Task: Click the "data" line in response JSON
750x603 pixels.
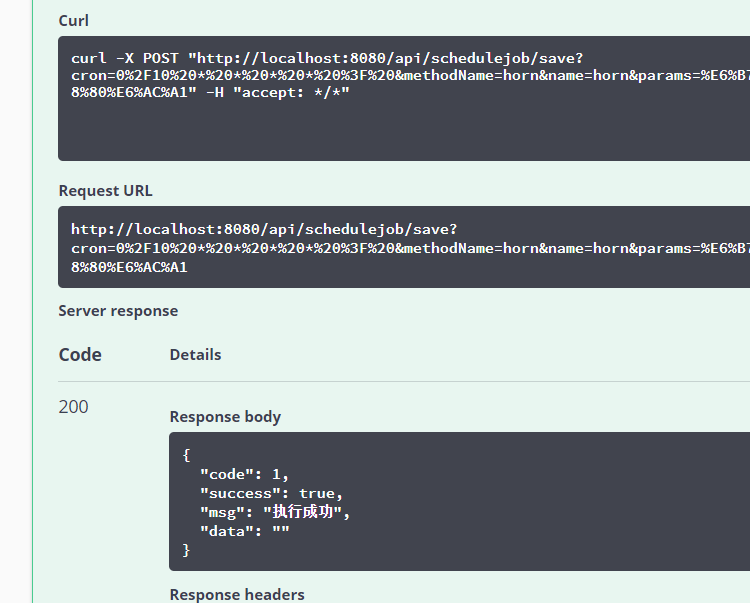Action: click(244, 531)
